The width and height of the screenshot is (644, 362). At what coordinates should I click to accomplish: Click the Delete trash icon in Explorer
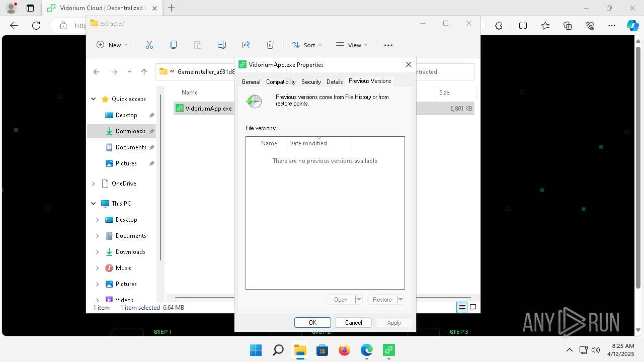[270, 45]
